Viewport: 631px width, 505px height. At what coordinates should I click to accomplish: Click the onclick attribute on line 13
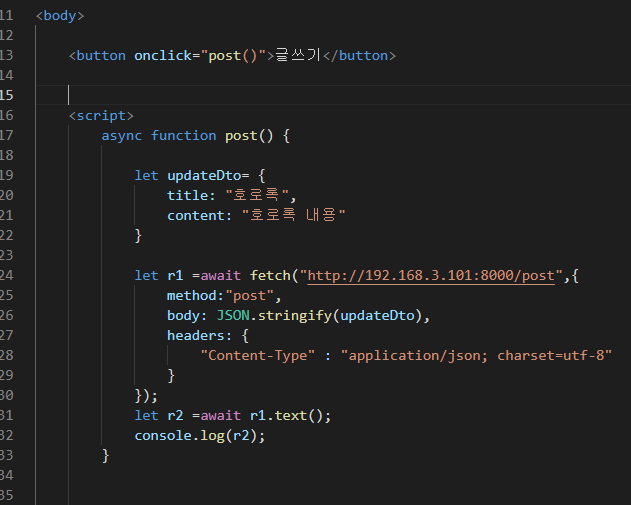pos(163,56)
